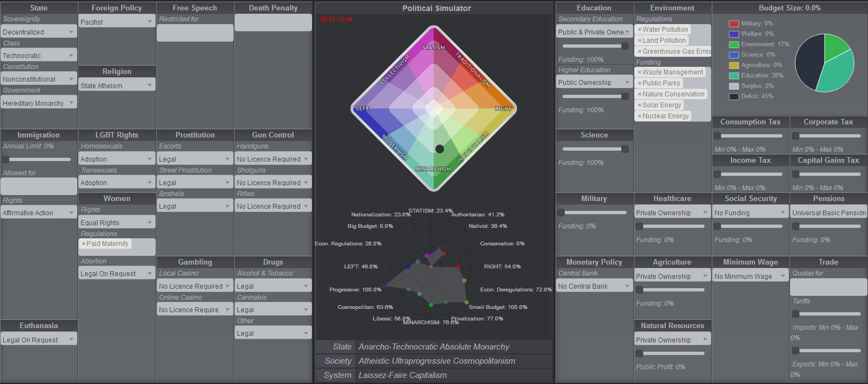Open the Foreign Policy dropdown showing Pacifist

click(x=117, y=22)
